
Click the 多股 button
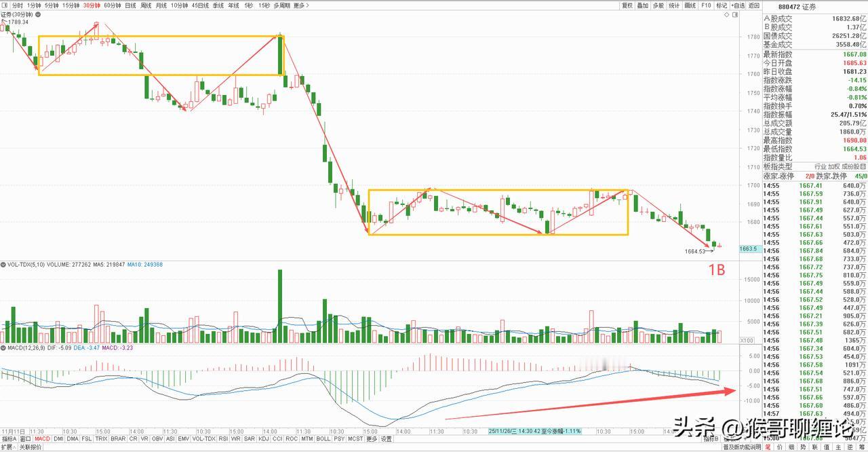658,5
